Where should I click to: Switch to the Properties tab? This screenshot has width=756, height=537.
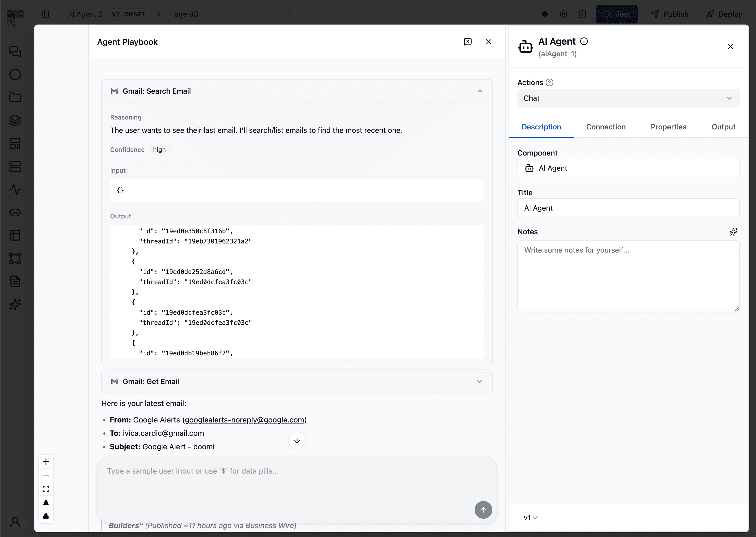(x=668, y=127)
